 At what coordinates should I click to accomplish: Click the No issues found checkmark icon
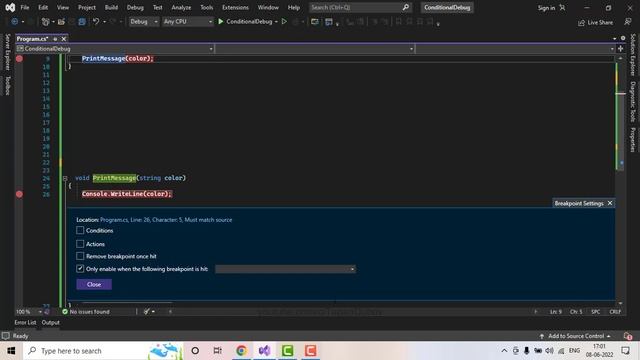(x=65, y=311)
